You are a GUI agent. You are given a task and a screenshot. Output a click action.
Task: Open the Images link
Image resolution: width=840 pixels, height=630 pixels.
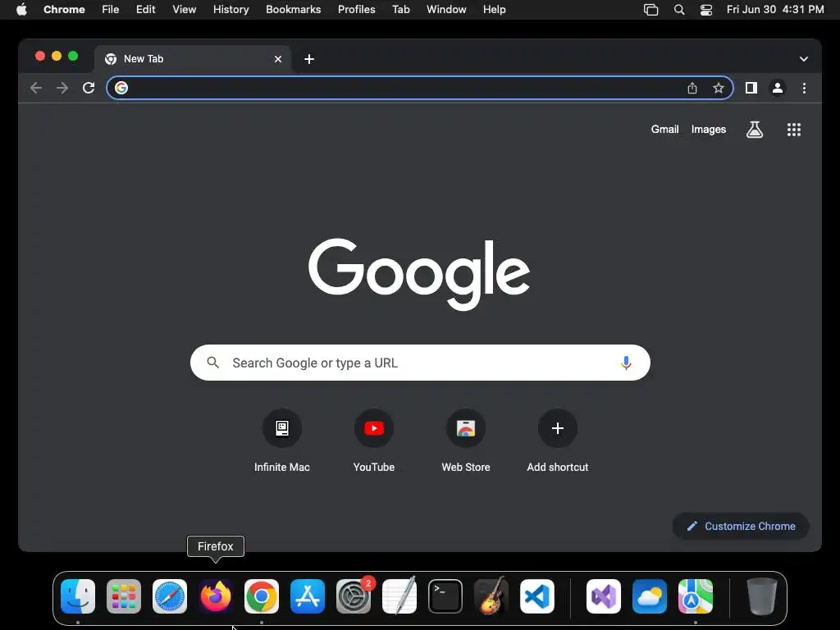pos(708,129)
